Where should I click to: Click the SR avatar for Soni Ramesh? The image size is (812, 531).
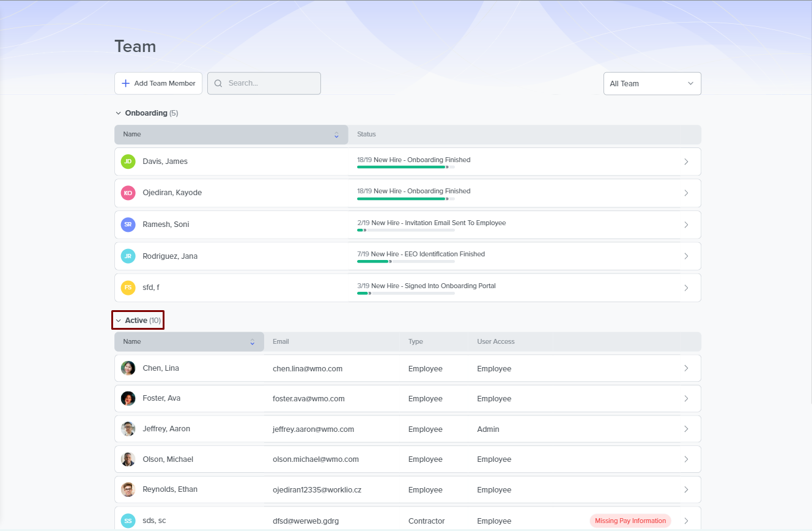coord(128,225)
